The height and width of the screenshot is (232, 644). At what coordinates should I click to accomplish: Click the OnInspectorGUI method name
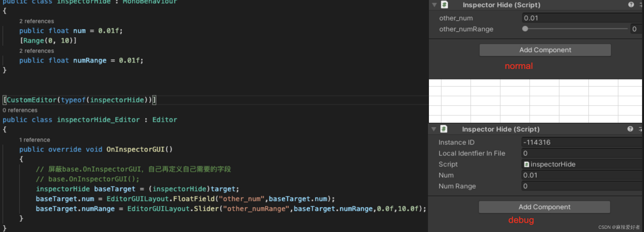click(135, 150)
